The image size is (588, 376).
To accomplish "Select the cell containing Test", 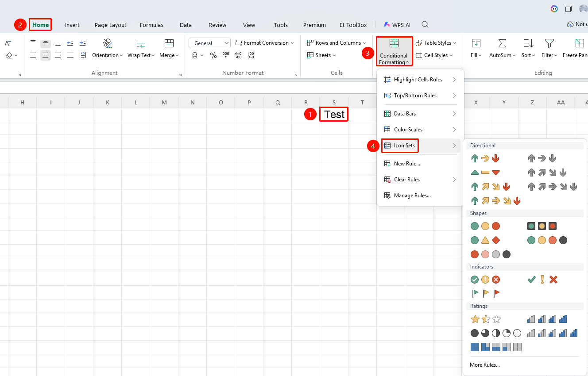I will click(x=334, y=114).
